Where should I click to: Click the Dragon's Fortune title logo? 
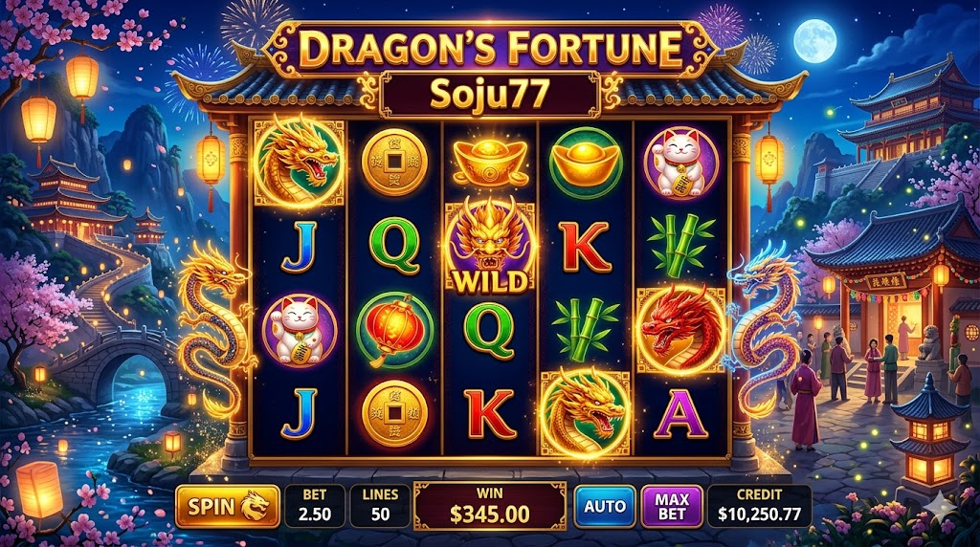tap(490, 48)
